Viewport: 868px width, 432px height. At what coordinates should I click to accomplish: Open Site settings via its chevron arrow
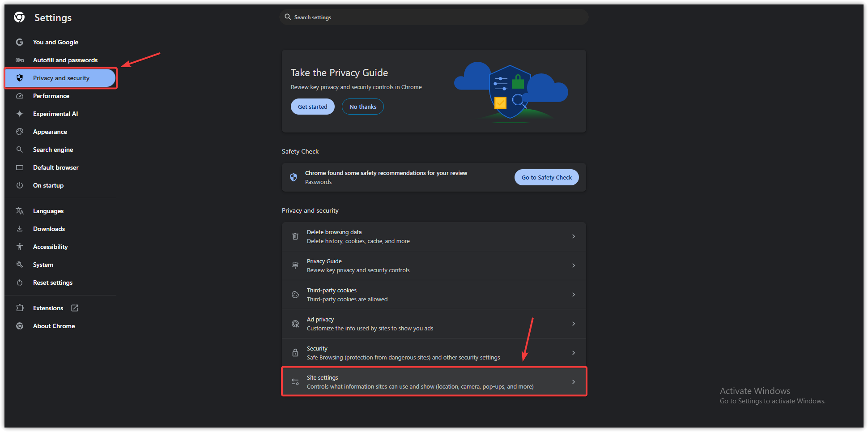pyautogui.click(x=574, y=382)
